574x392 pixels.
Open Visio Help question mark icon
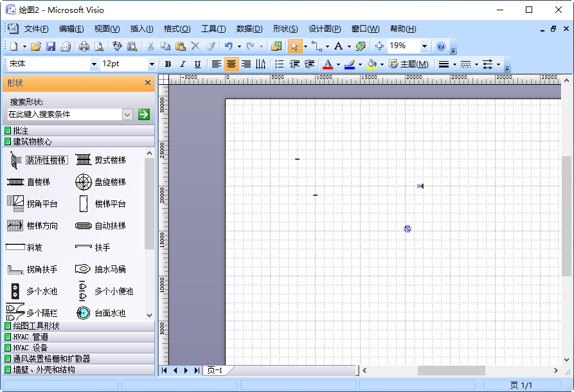(441, 46)
